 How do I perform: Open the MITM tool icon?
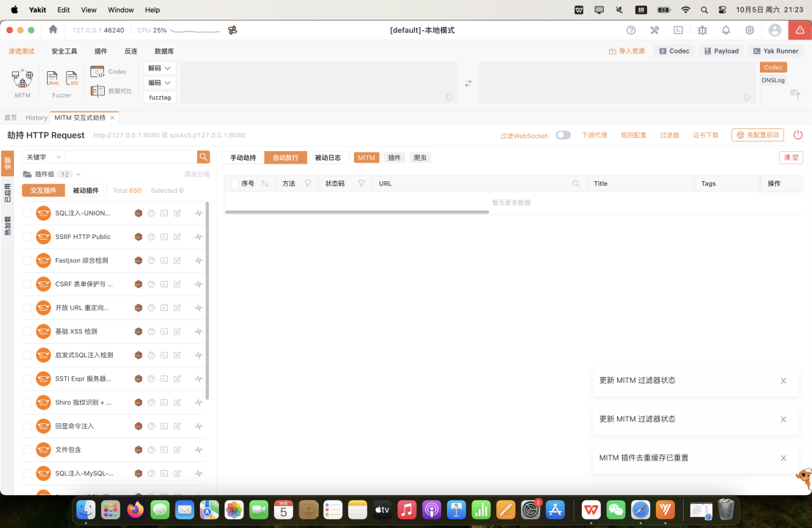23,79
